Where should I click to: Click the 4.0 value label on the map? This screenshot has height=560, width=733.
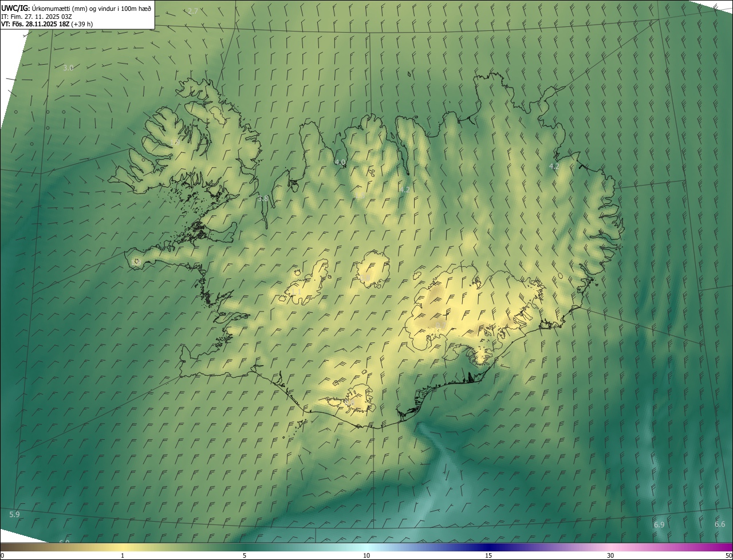340,162
